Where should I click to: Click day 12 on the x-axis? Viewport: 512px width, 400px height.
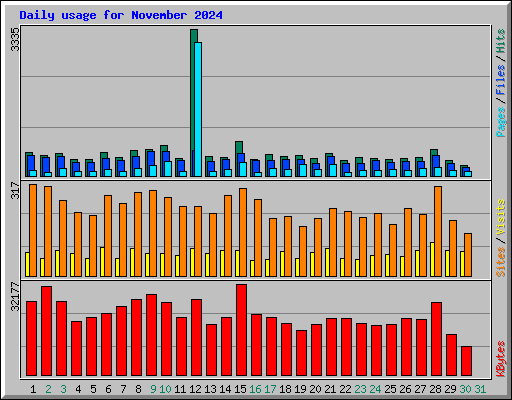[x=195, y=389]
